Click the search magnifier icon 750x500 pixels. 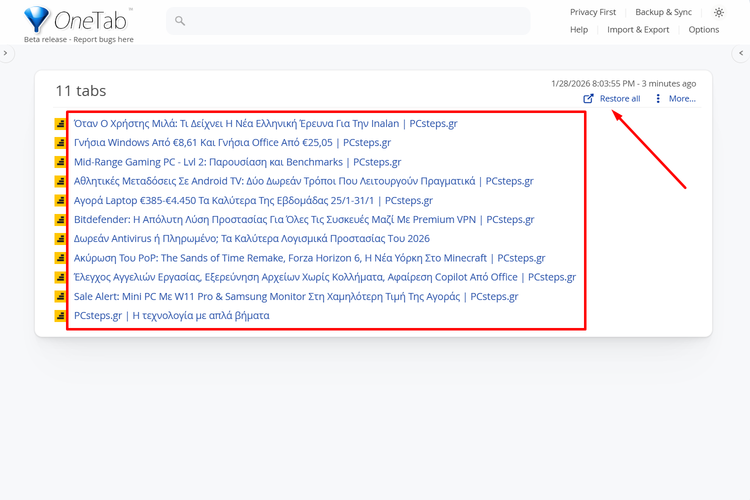coord(180,21)
